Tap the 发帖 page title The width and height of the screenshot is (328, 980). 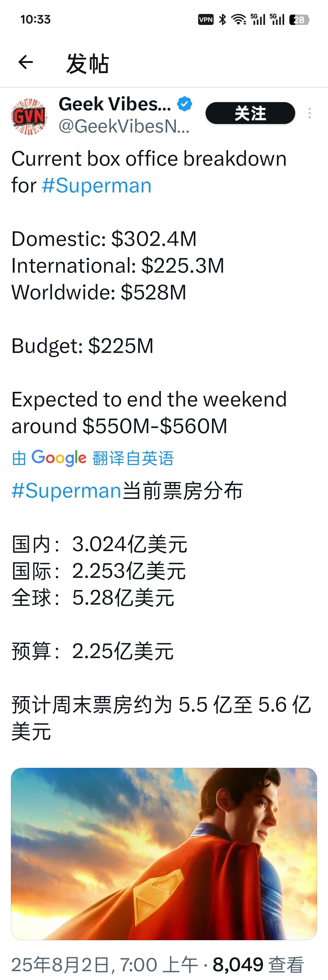tap(88, 63)
